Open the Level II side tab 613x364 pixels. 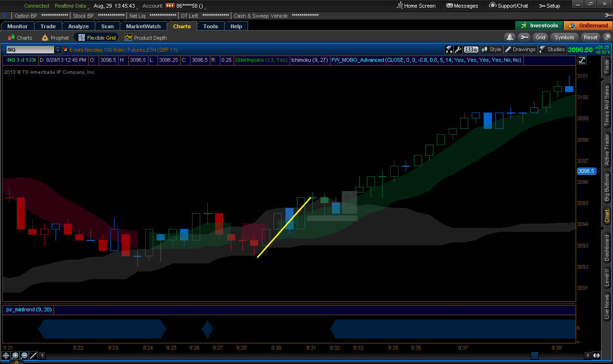pos(607,278)
